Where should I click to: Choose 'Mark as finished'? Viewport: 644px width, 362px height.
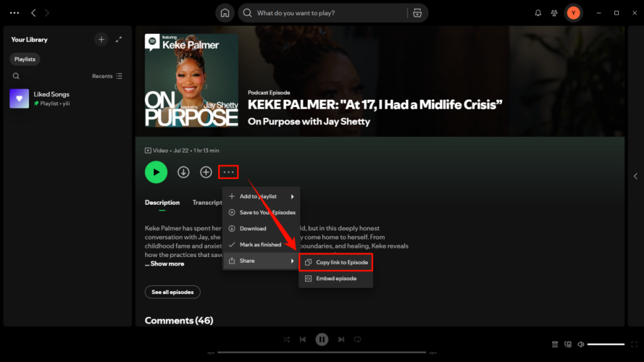pos(261,244)
